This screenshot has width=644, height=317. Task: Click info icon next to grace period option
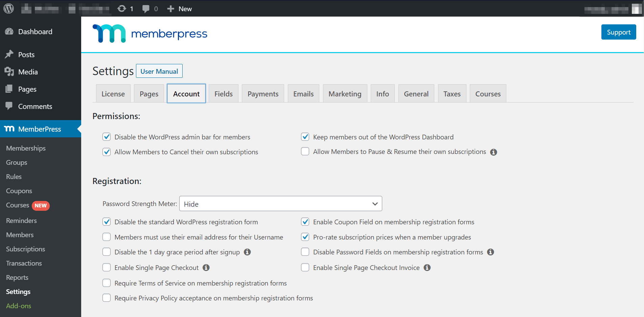tap(247, 252)
